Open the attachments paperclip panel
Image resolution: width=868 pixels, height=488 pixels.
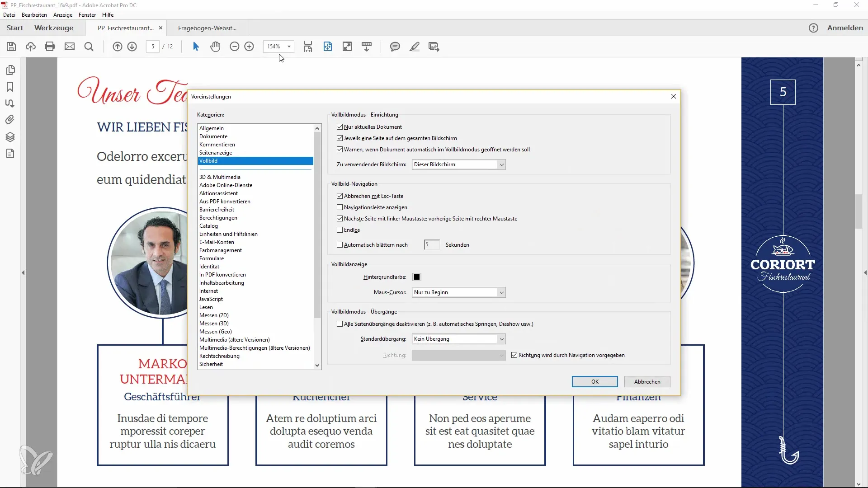(x=10, y=120)
